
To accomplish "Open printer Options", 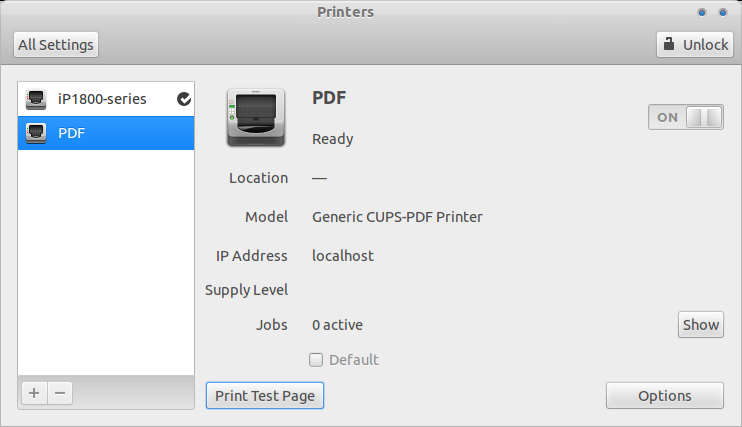I will pos(665,396).
